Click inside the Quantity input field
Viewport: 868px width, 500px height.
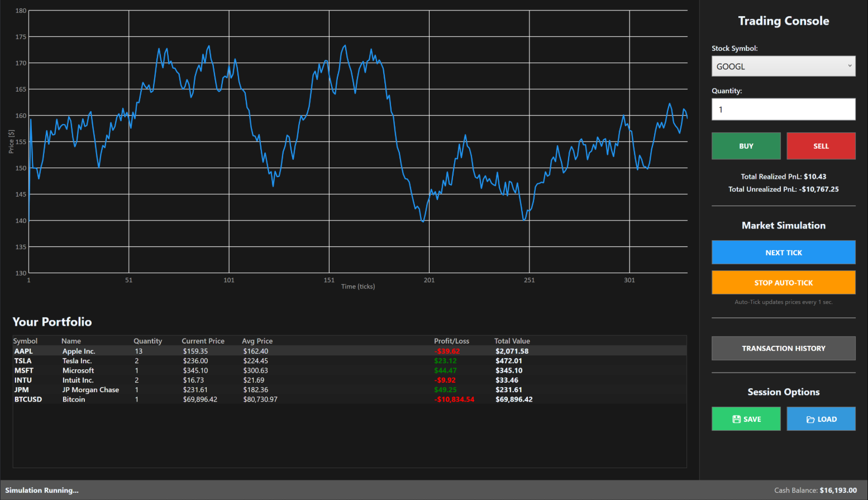click(x=783, y=109)
